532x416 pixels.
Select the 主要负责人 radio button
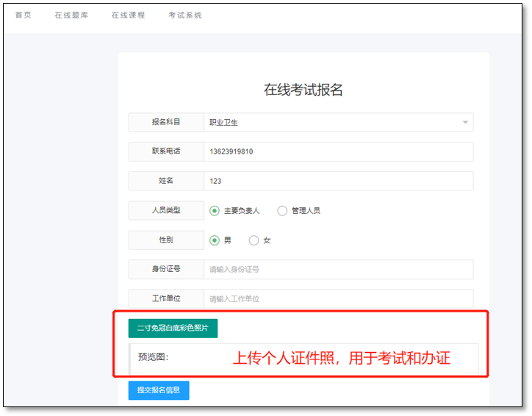pos(215,211)
